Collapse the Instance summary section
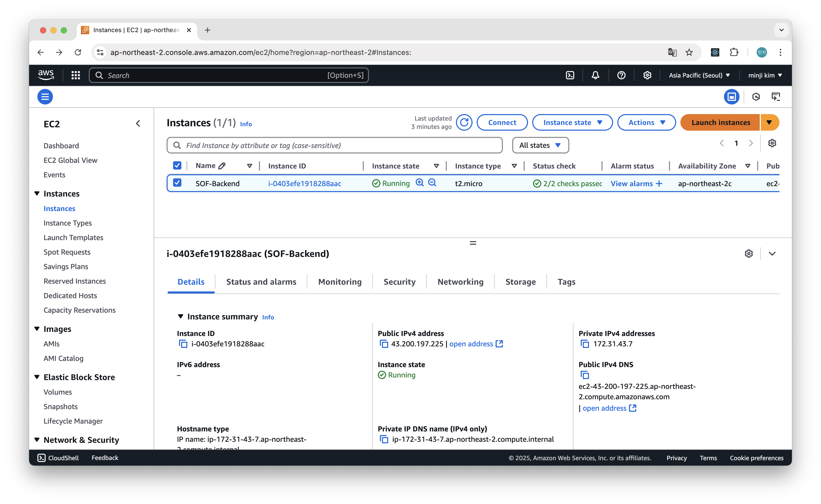The height and width of the screenshot is (504, 821). click(181, 316)
